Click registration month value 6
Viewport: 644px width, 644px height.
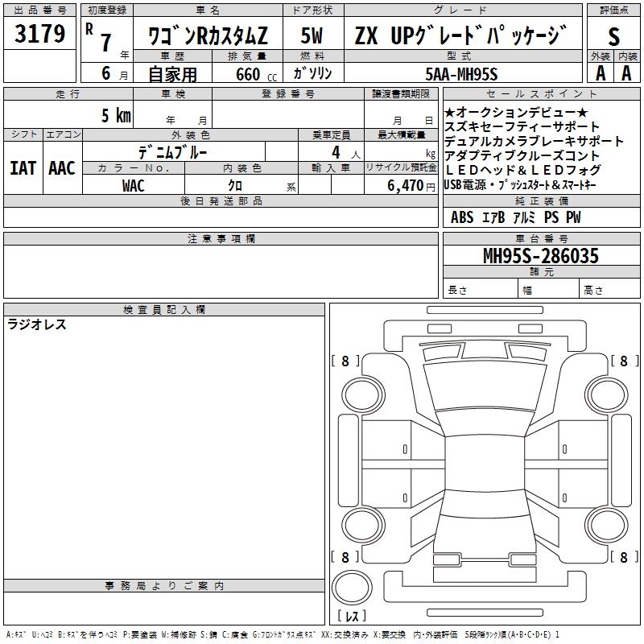click(x=106, y=73)
